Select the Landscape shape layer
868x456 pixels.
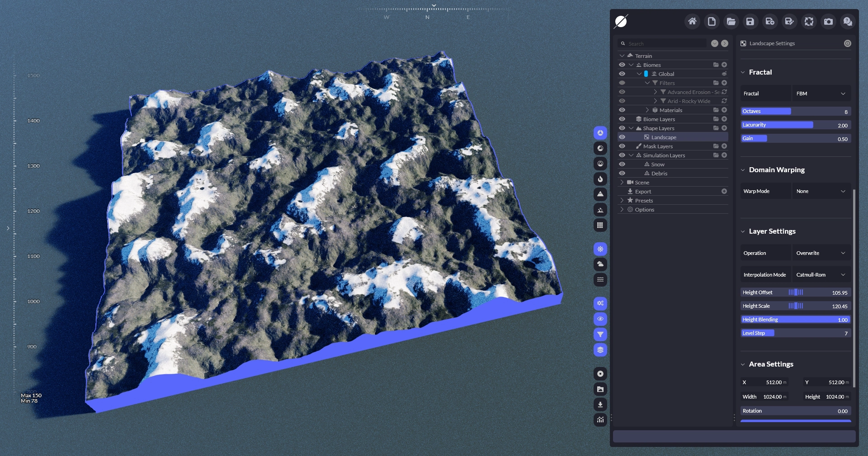664,137
